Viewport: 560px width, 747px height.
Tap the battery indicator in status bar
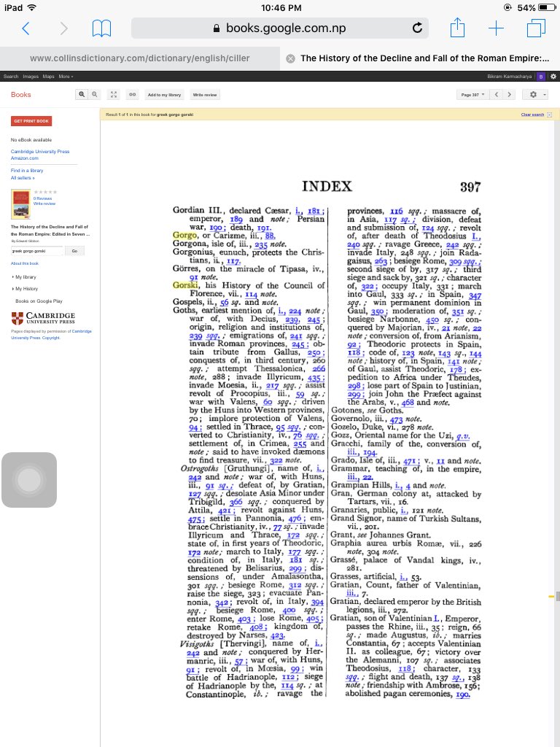tap(546, 7)
